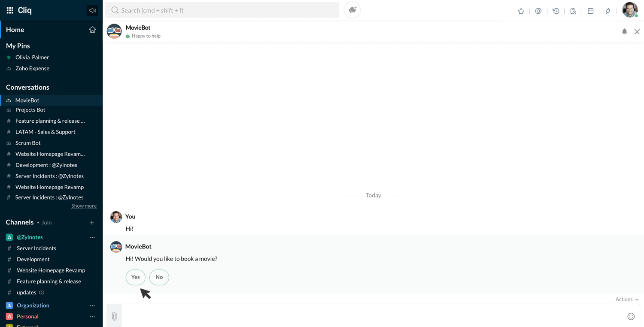Open options menu for @Zylnotes group
The width and height of the screenshot is (644, 327).
92,237
